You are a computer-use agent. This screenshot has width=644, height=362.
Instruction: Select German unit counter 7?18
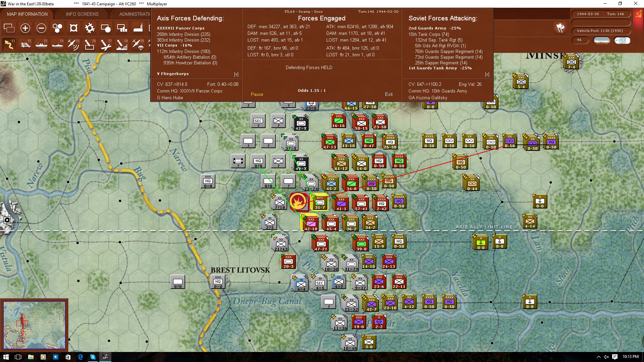pyautogui.click(x=279, y=202)
